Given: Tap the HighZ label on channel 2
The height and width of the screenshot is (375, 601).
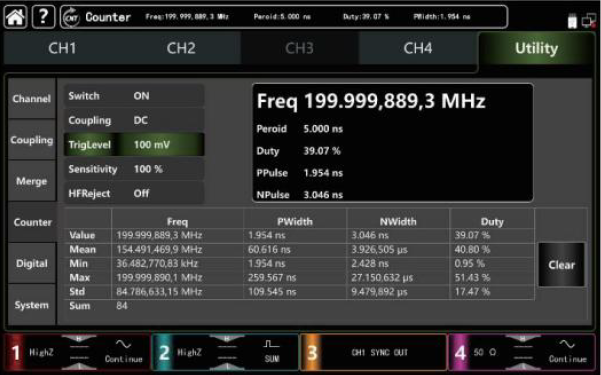Looking at the screenshot, I should (189, 352).
